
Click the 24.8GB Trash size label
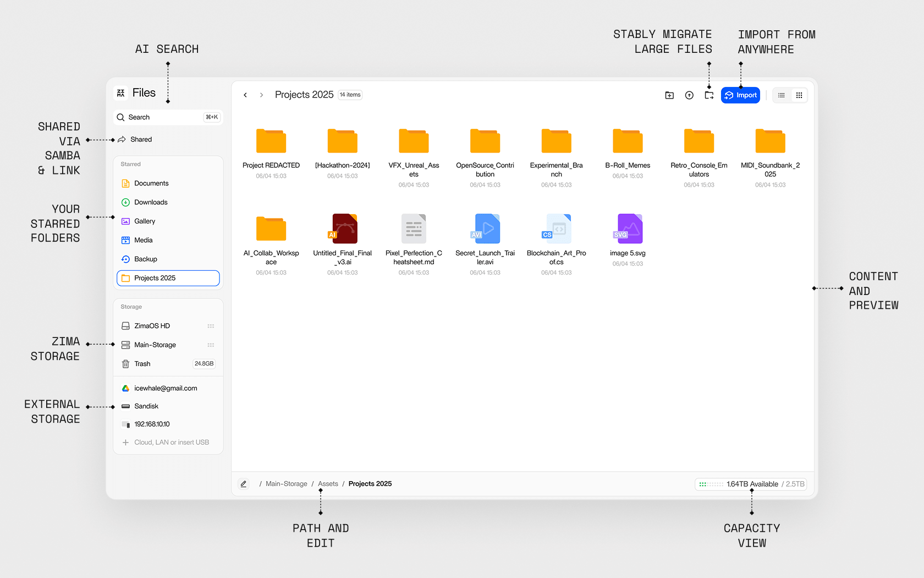coord(204,364)
